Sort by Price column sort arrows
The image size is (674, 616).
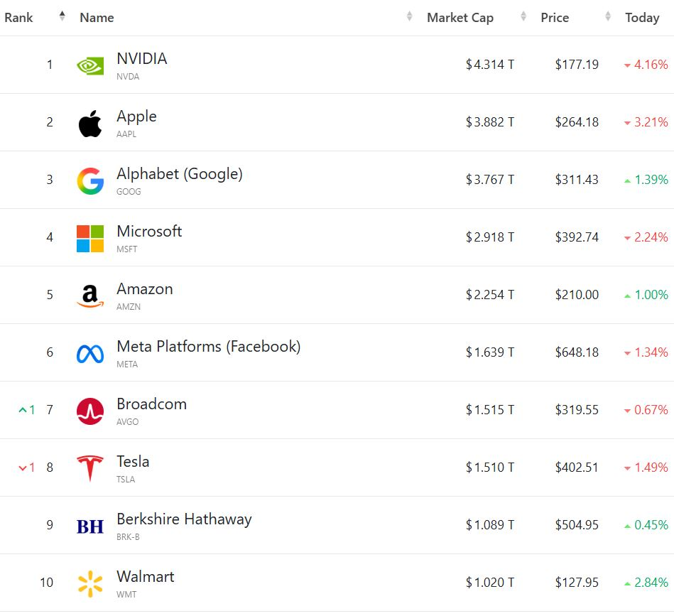coord(608,16)
